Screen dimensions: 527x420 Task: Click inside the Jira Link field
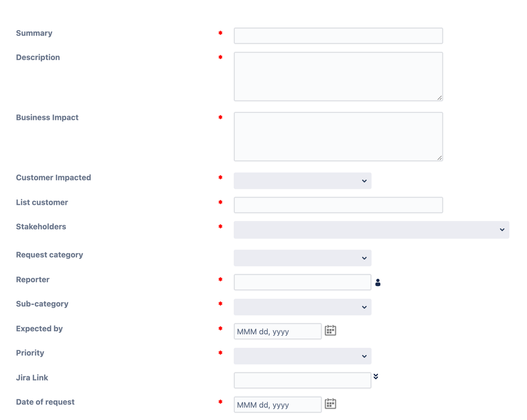click(302, 380)
